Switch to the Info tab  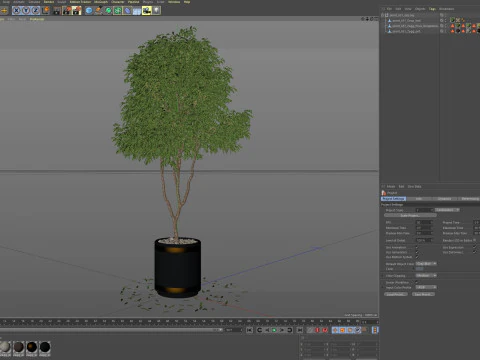click(419, 199)
